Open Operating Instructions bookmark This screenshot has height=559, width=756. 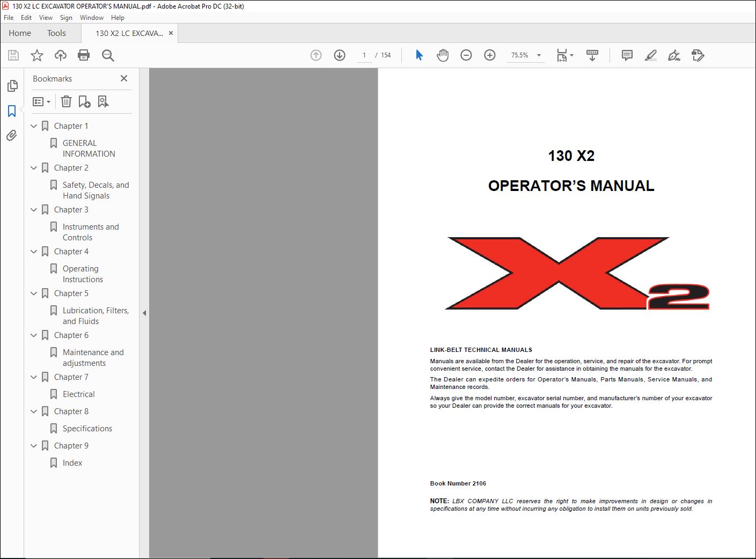point(83,274)
